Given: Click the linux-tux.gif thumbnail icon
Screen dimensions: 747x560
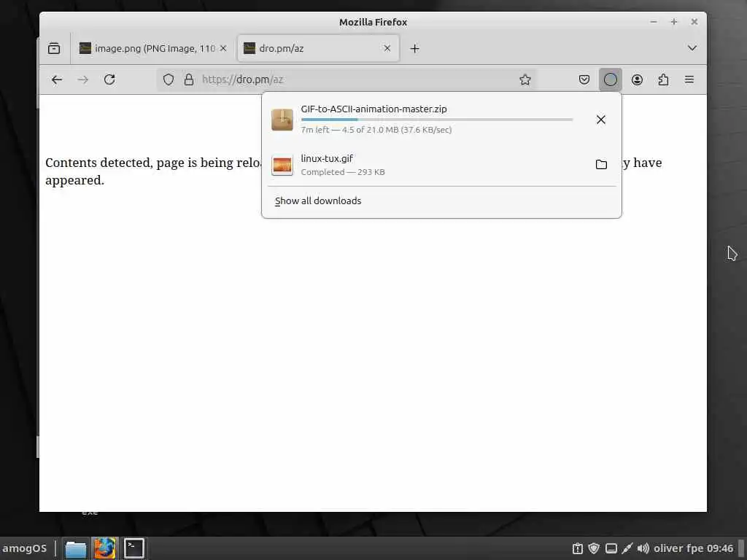Looking at the screenshot, I should pos(282,166).
